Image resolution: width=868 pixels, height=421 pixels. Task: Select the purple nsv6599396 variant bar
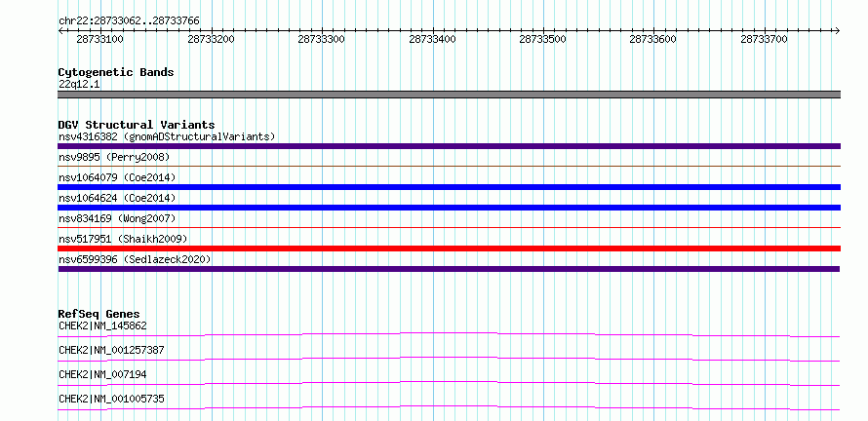tap(449, 269)
